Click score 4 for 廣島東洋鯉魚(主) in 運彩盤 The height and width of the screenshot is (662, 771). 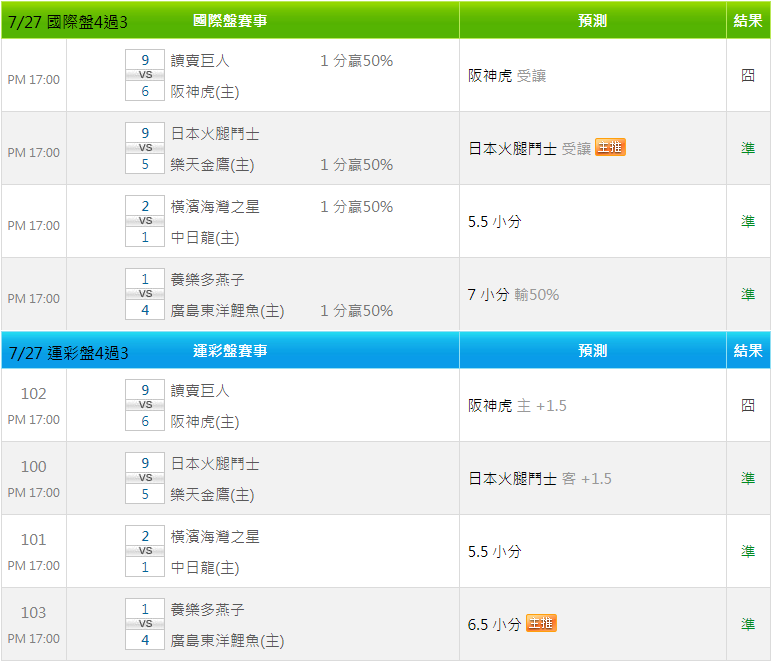tap(145, 640)
